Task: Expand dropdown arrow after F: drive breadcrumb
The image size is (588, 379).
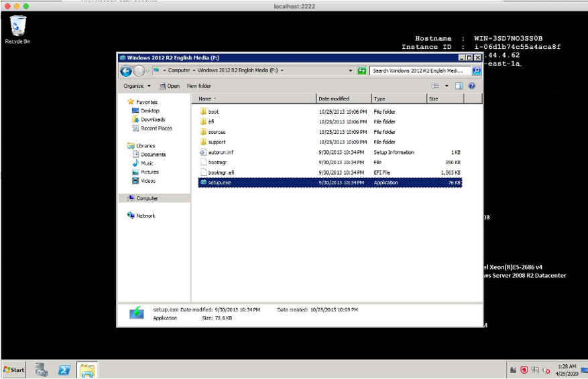Action: coord(282,70)
